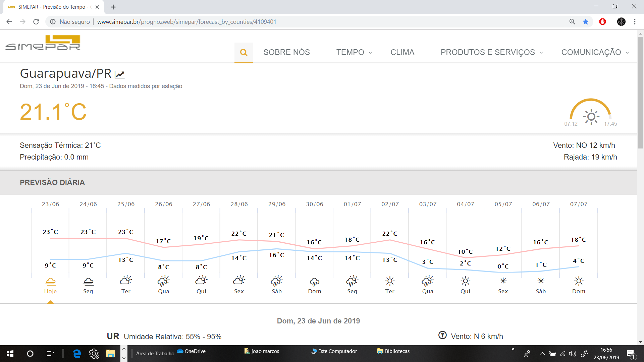This screenshot has height=362, width=644.
Task: Click the 30/06 date column header
Action: 315,204
